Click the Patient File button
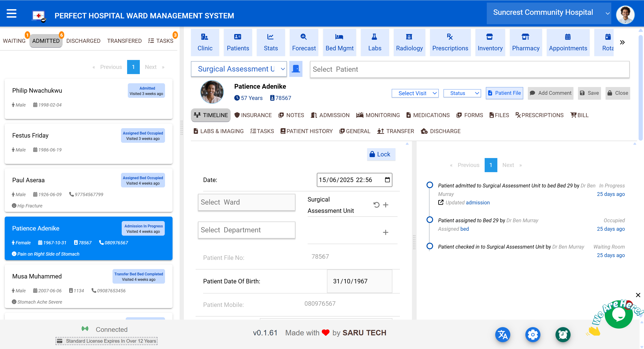644x349 pixels. pyautogui.click(x=504, y=93)
